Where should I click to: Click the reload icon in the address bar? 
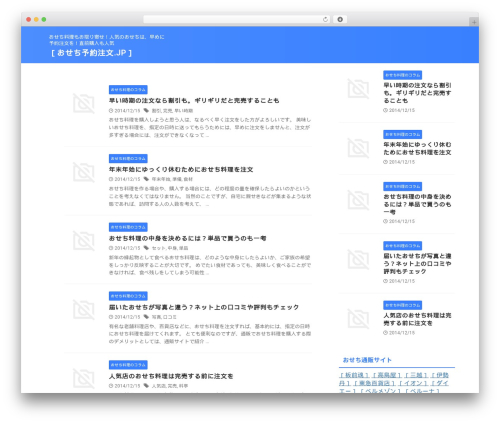click(x=325, y=19)
